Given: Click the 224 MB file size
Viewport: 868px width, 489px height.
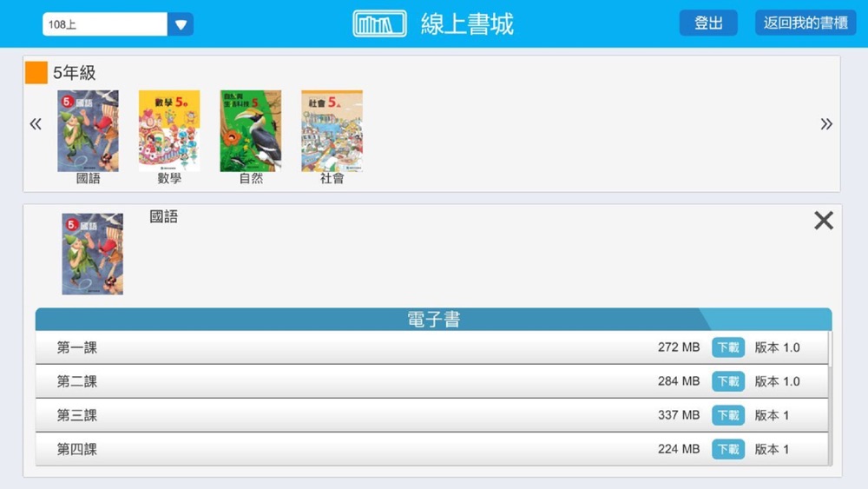Looking at the screenshot, I should (679, 449).
